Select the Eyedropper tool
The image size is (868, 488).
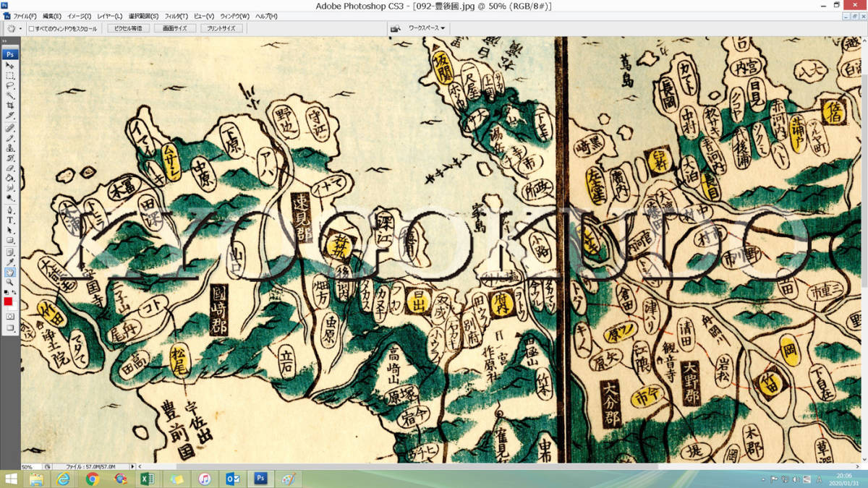pos(10,261)
